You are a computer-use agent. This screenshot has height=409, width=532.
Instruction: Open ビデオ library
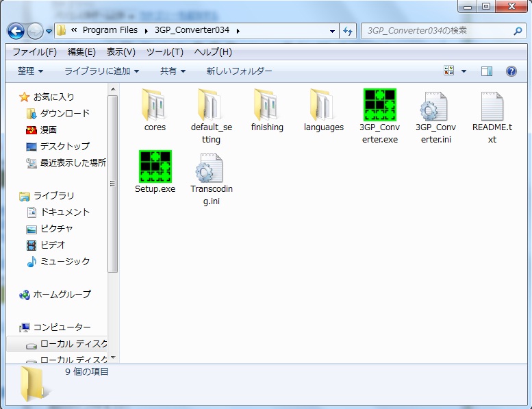point(45,245)
